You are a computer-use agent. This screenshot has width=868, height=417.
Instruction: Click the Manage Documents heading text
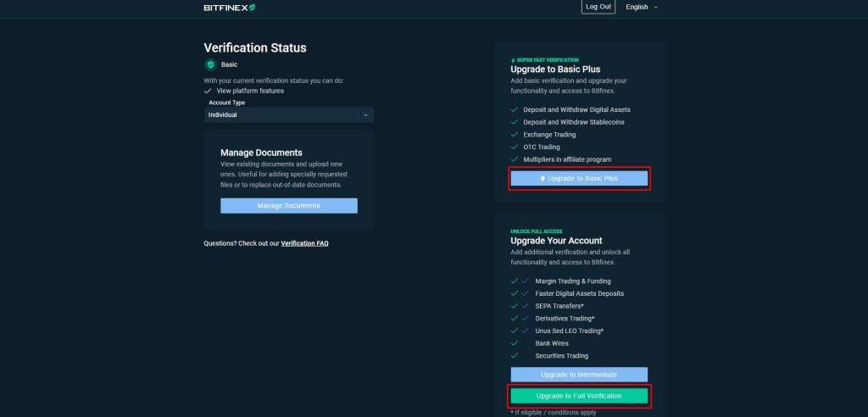(x=261, y=153)
